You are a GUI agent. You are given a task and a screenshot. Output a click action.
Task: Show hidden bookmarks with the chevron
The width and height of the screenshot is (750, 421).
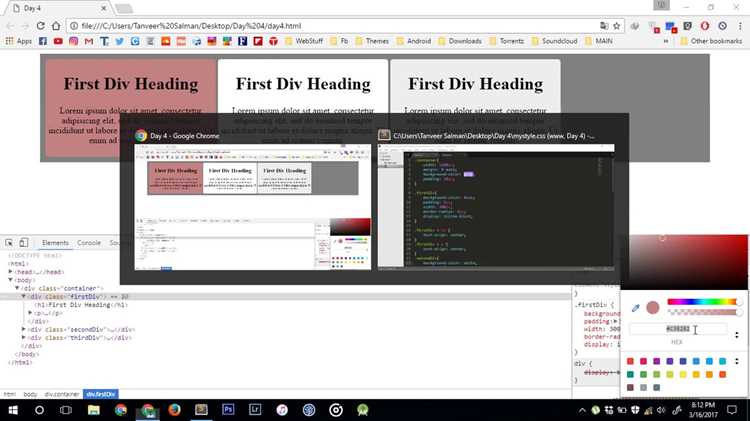(x=665, y=41)
